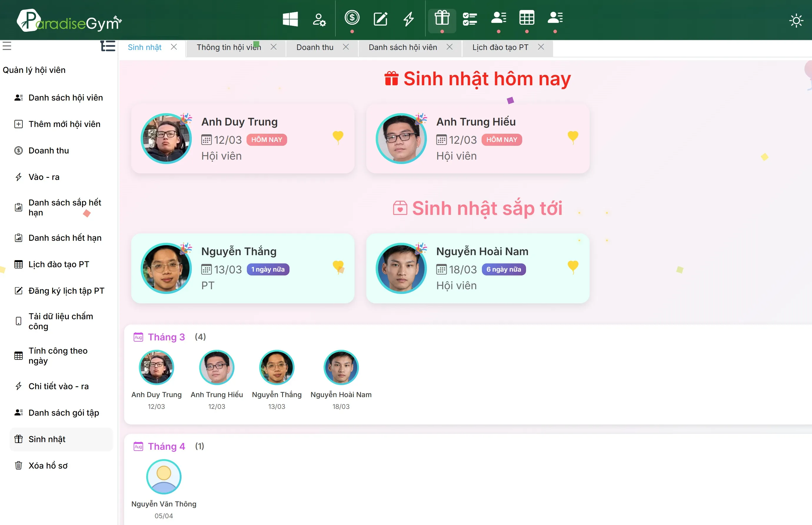812x525 pixels.
Task: Open Vào - ra in the sidebar
Action: 61,177
